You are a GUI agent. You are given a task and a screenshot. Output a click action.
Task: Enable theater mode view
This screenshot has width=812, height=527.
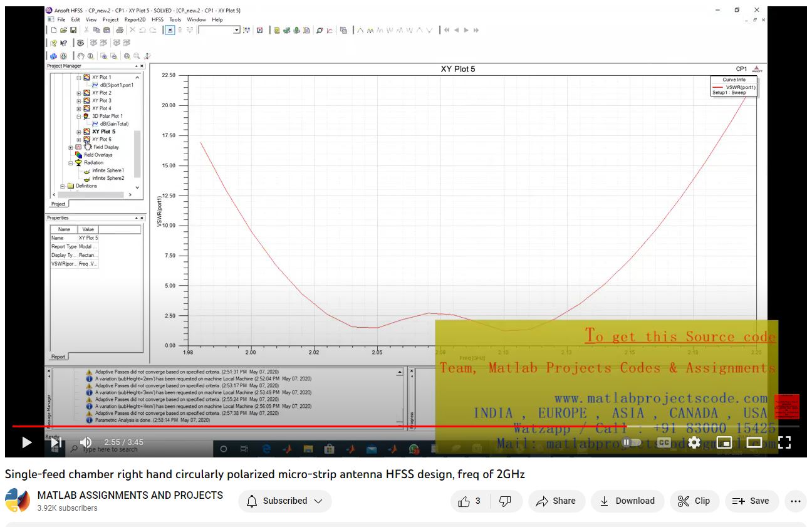point(754,442)
